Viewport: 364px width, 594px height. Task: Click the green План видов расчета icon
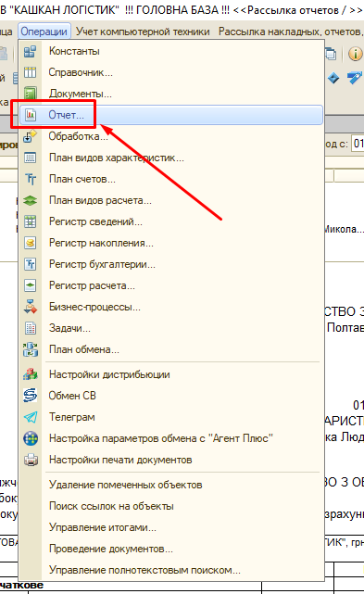tap(31, 200)
